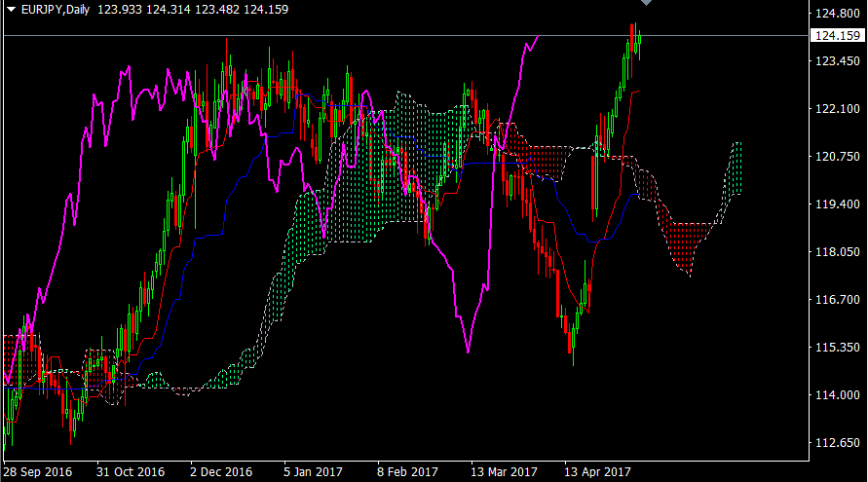Click the 124.800 level on price axis

click(x=838, y=14)
